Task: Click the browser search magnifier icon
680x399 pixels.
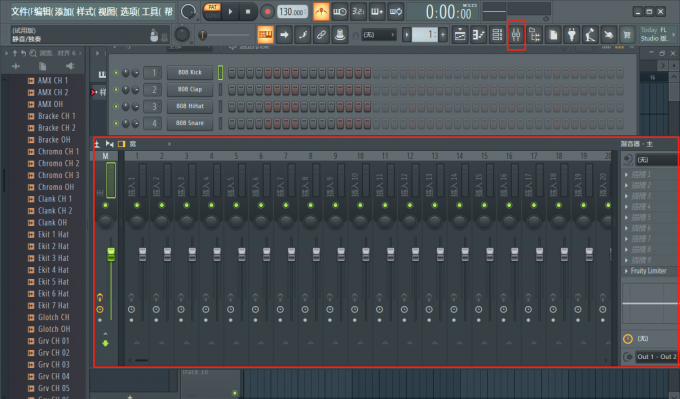Action: 33,53
